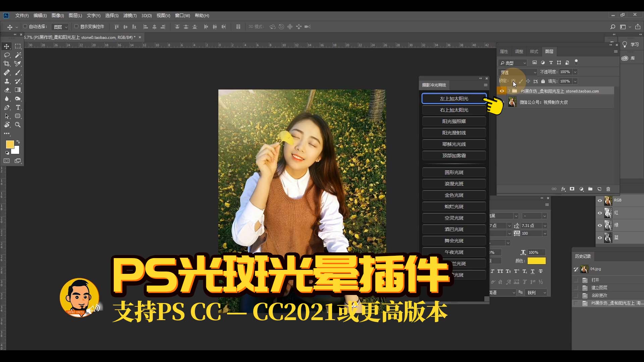Viewport: 644px width, 362px height.
Task: Select the 微信公众号 layer thumbnail
Action: (512, 102)
